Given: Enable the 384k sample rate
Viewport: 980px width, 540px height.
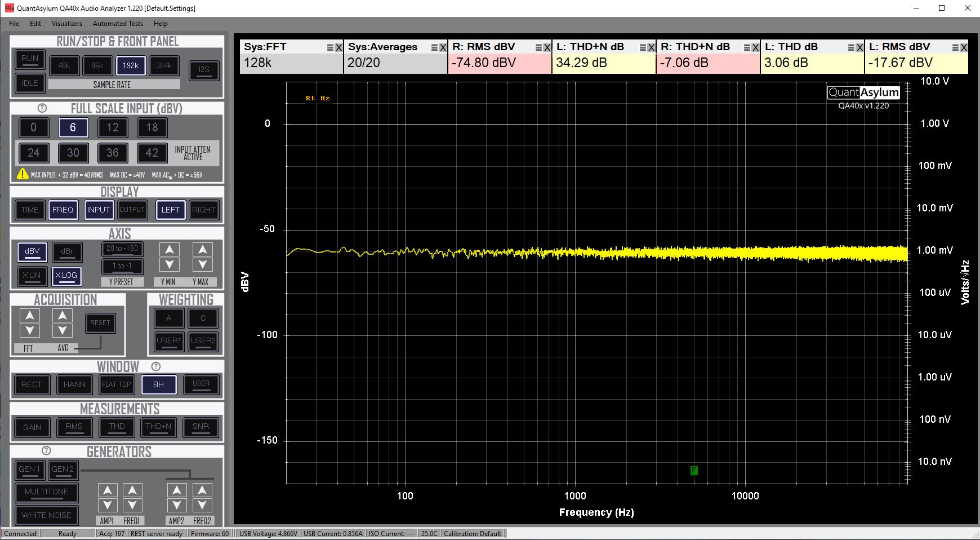Looking at the screenshot, I should [x=164, y=66].
